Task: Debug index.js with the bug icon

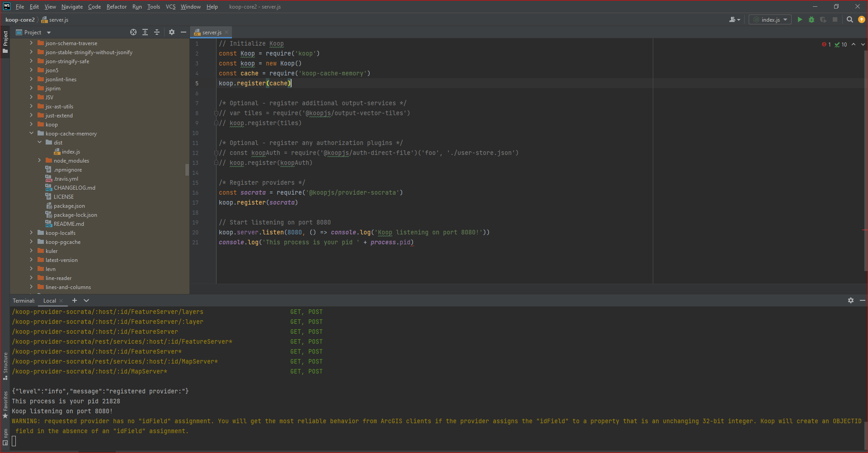Action: 811,19
